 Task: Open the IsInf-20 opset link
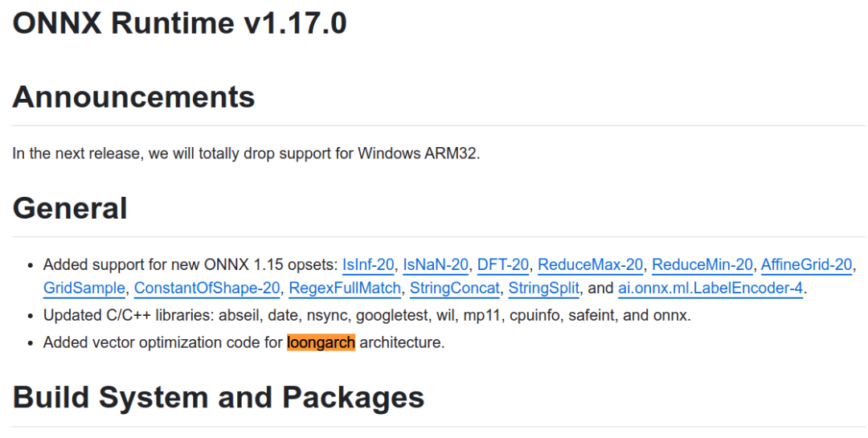(x=368, y=264)
